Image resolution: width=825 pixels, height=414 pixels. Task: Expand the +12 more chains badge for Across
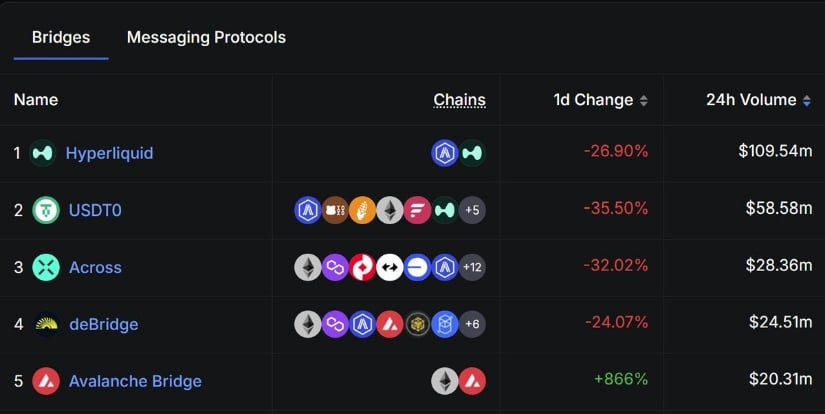(x=472, y=267)
